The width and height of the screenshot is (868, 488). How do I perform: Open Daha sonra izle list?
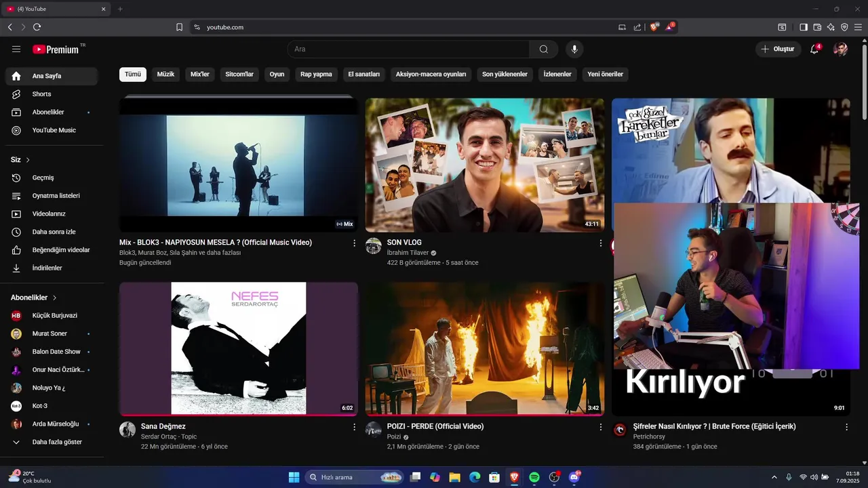(x=52, y=232)
